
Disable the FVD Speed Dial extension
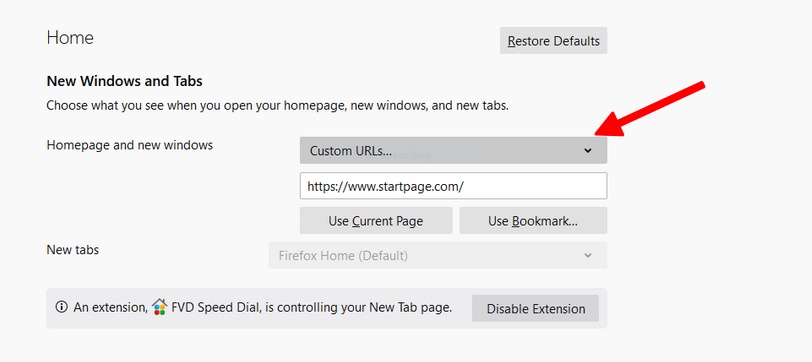pos(535,309)
